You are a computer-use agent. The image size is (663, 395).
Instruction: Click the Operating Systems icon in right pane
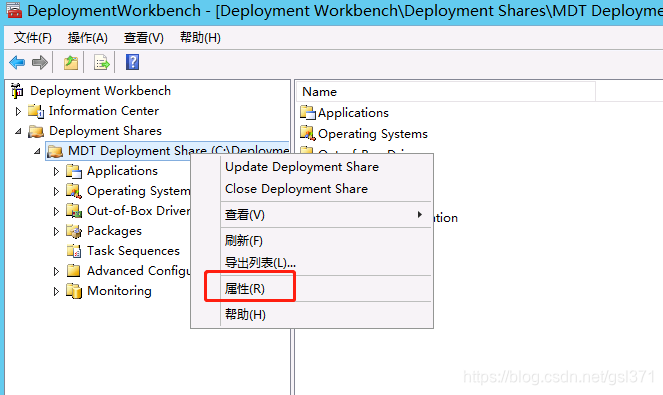click(308, 133)
